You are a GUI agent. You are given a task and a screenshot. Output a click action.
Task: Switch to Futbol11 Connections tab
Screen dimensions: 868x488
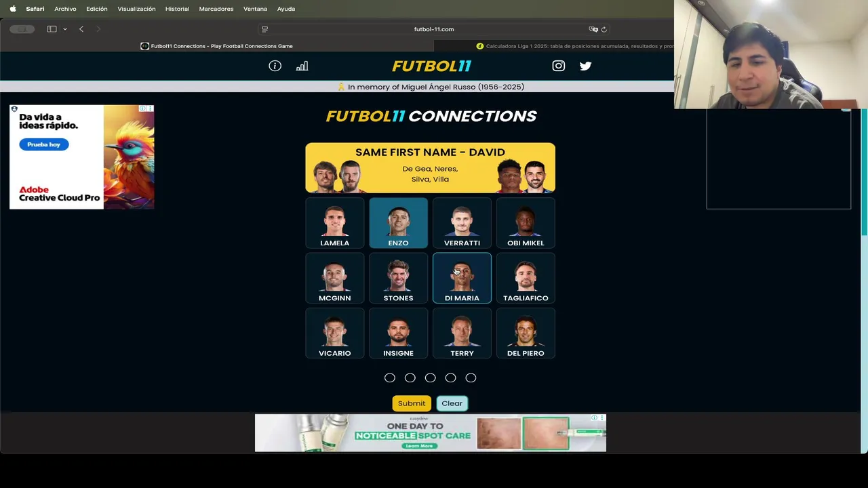tap(217, 46)
